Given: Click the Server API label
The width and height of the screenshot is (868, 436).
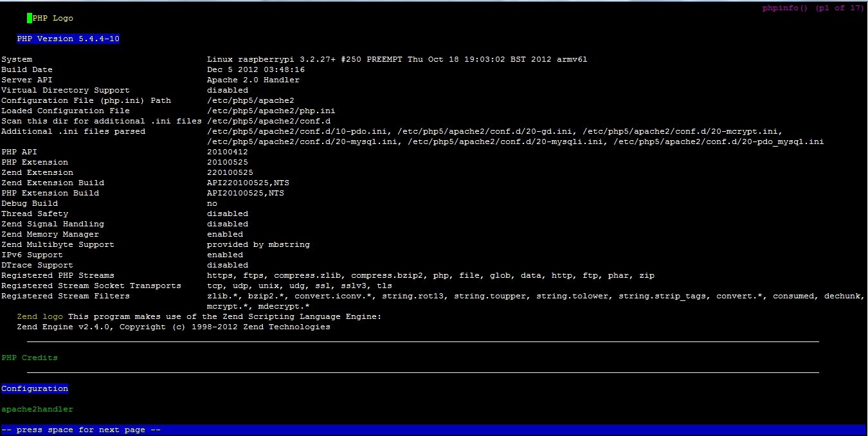Looking at the screenshot, I should tap(27, 80).
